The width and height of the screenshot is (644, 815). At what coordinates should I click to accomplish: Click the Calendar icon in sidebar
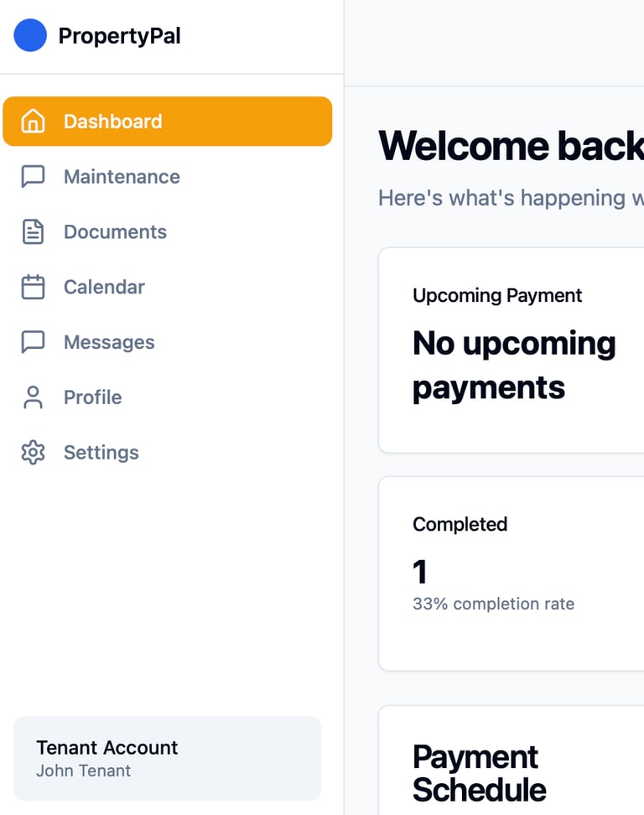coord(33,287)
